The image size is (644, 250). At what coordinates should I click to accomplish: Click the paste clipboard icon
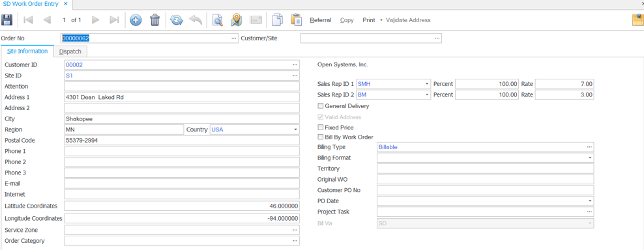[x=297, y=20]
